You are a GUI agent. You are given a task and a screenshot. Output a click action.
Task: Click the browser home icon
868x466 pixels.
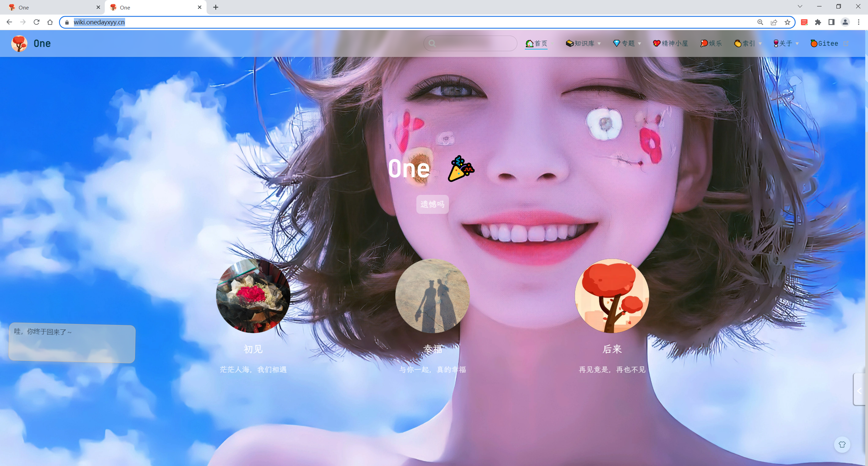pos(50,22)
